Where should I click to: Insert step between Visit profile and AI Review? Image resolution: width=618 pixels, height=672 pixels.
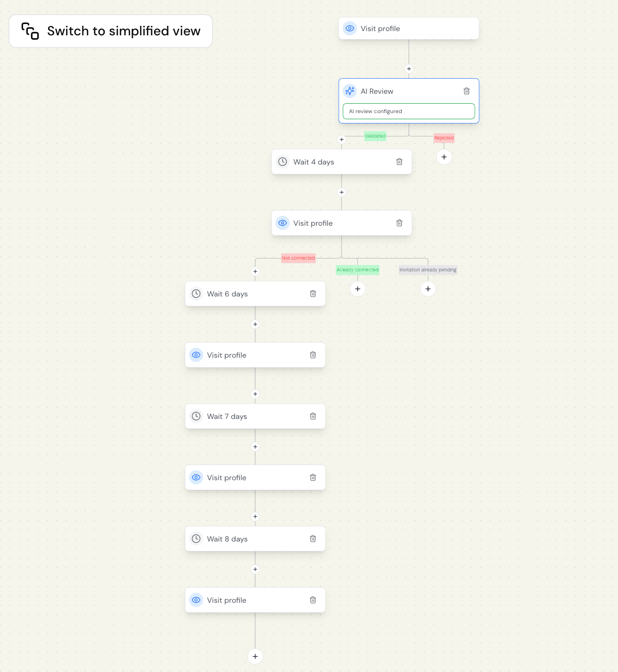tap(409, 69)
